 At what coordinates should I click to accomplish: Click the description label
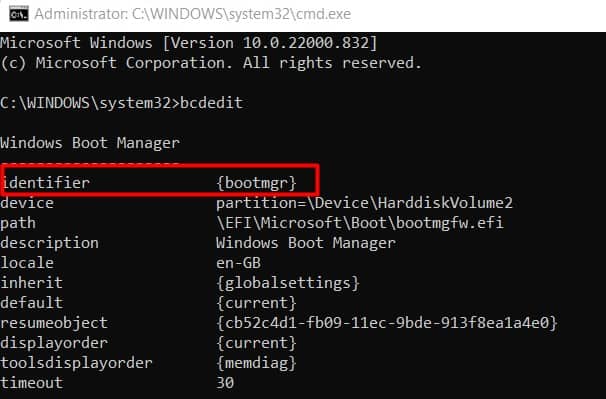(x=49, y=243)
